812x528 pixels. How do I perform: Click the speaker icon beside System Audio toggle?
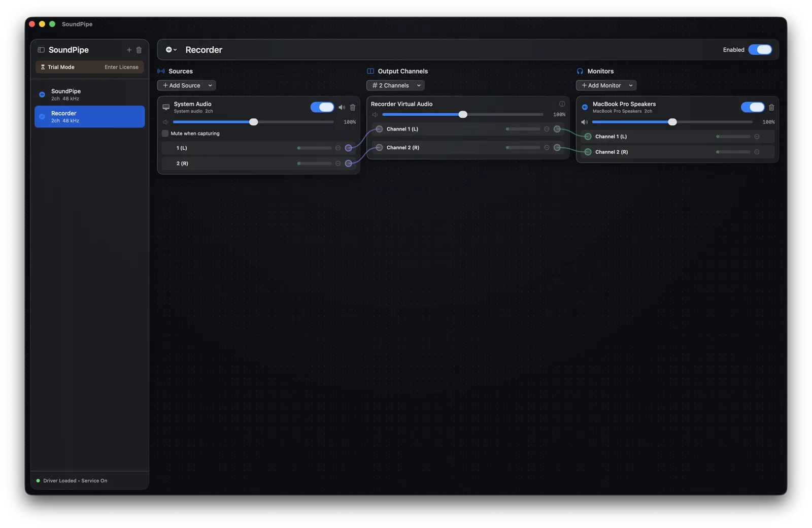(x=342, y=107)
